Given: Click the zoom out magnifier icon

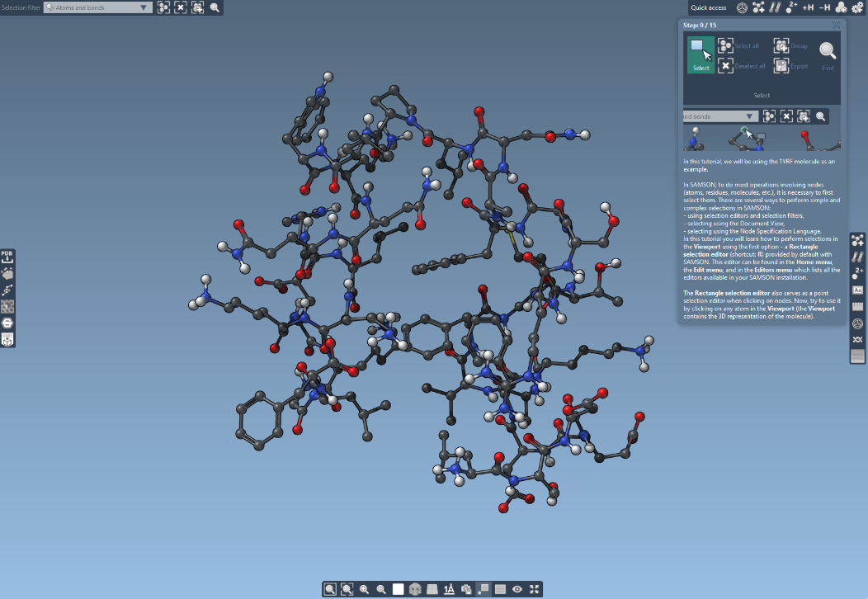Looking at the screenshot, I should pos(381,589).
